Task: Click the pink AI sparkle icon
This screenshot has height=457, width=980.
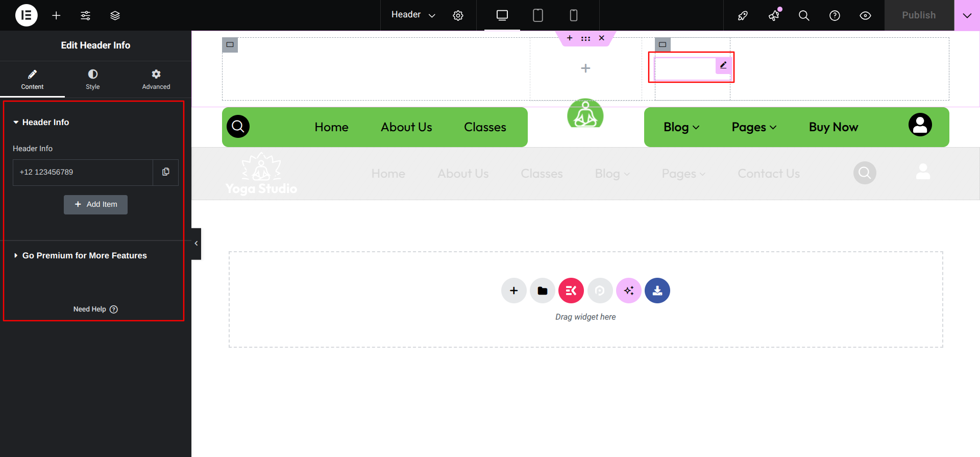Action: pos(629,291)
